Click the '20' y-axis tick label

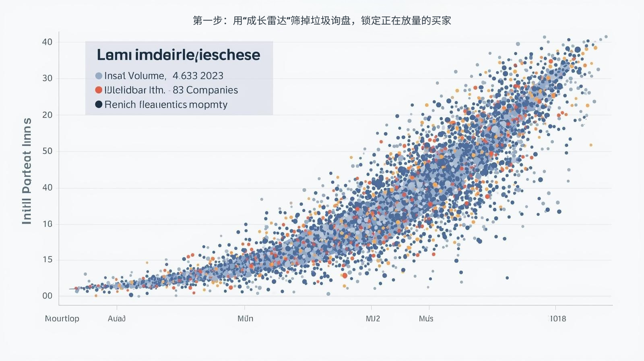[x=47, y=115]
